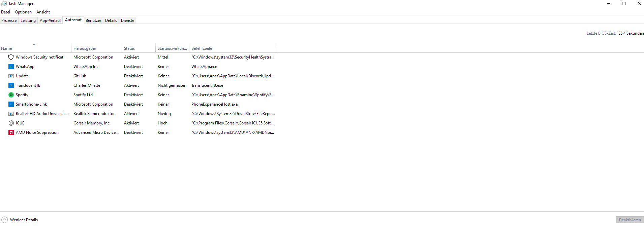Click publisher WhatsApp Inc.
This screenshot has width=644, height=227.
click(x=86, y=67)
